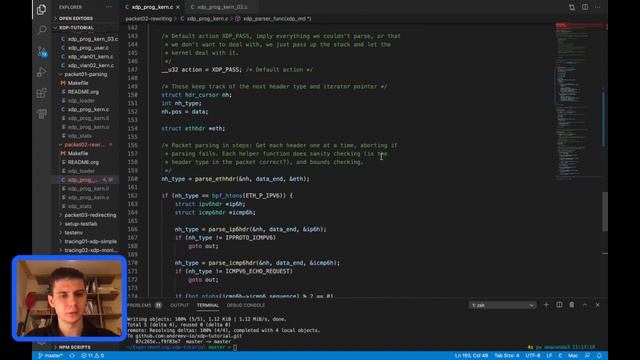
Task: Expand the tracing02-xdp-monitor folder
Action: (91, 250)
